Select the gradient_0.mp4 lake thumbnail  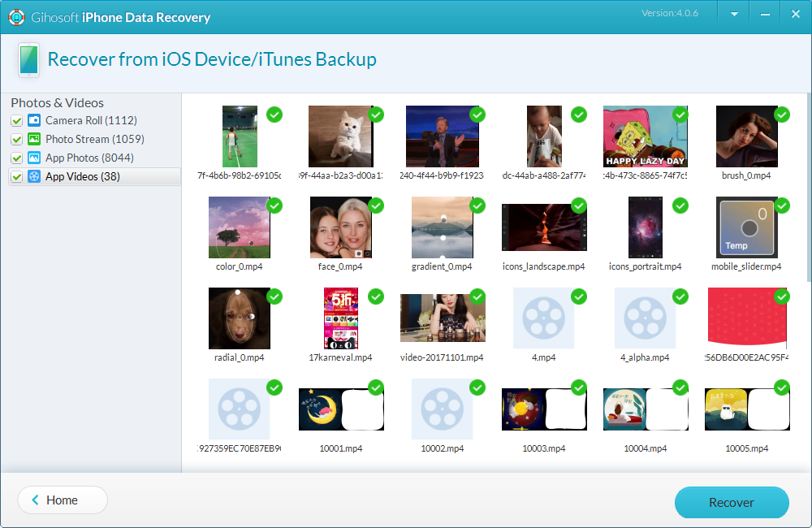tap(443, 227)
